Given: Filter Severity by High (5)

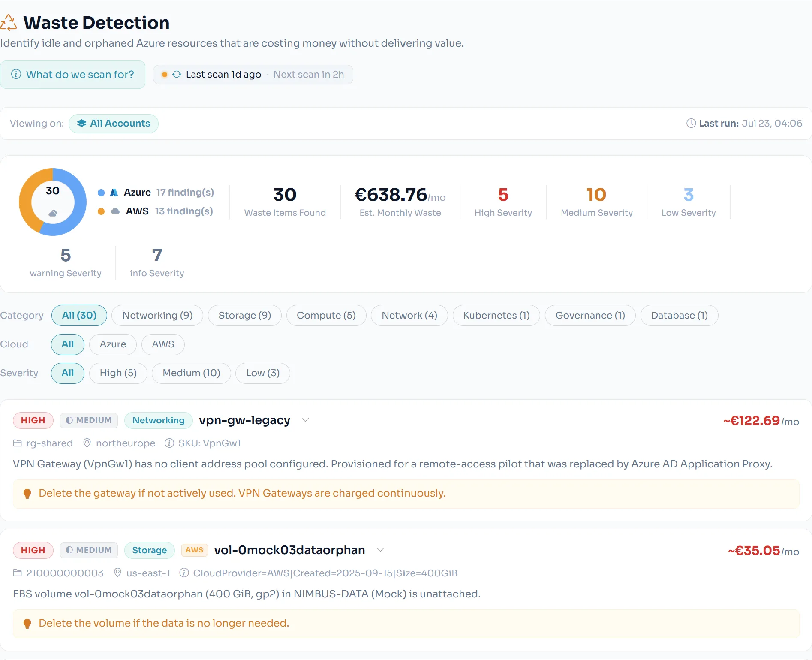Looking at the screenshot, I should click(118, 373).
